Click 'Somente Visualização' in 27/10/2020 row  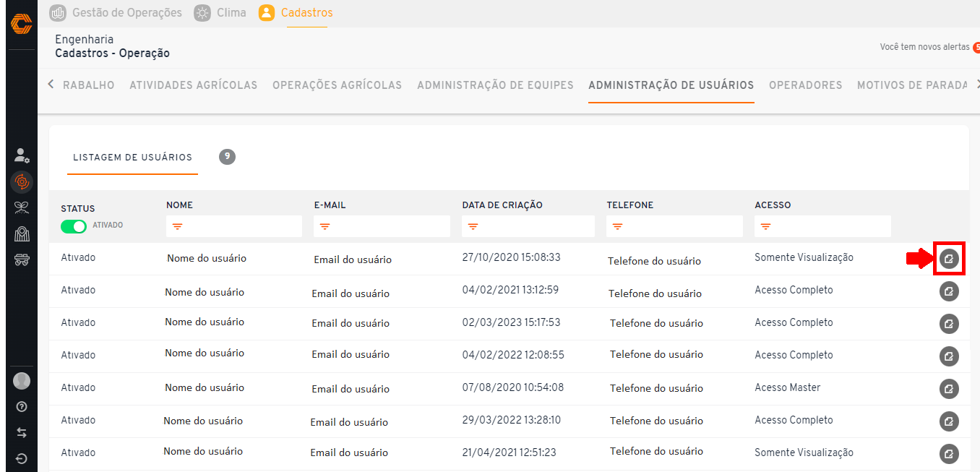coord(804,257)
